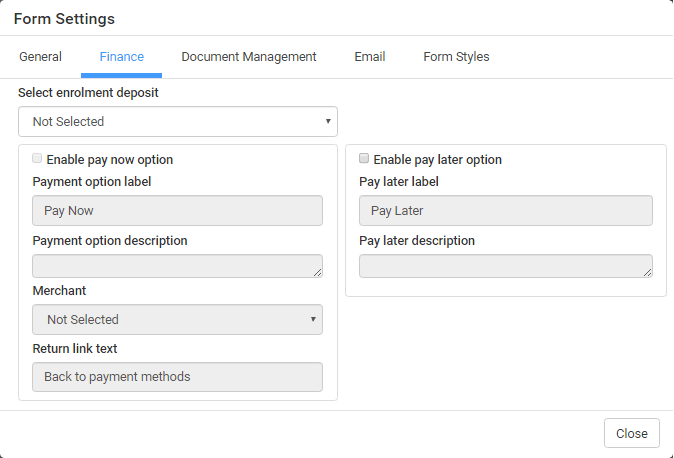Click the Enable pay later option label
The height and width of the screenshot is (458, 674).
click(438, 160)
